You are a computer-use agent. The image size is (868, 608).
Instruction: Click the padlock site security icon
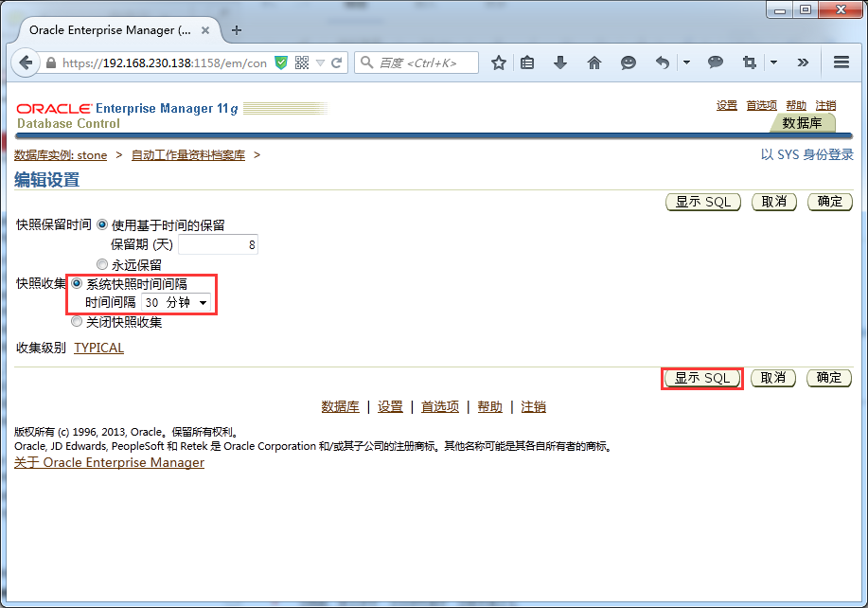pos(51,63)
